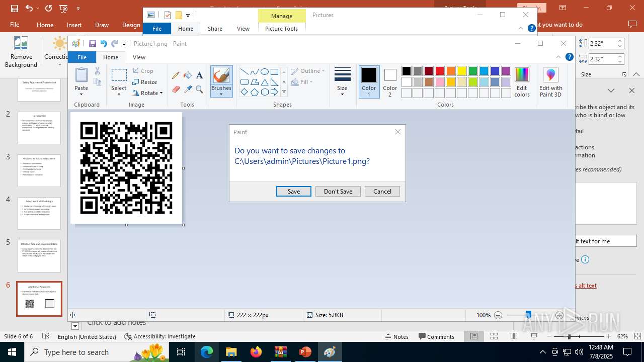Open File Explorer from taskbar

tap(231, 352)
